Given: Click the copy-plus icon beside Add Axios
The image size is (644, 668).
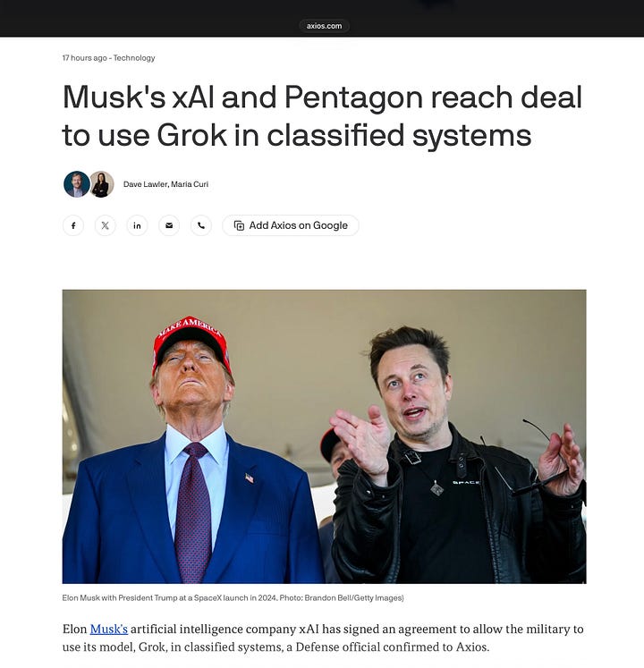Looking at the screenshot, I should point(239,225).
